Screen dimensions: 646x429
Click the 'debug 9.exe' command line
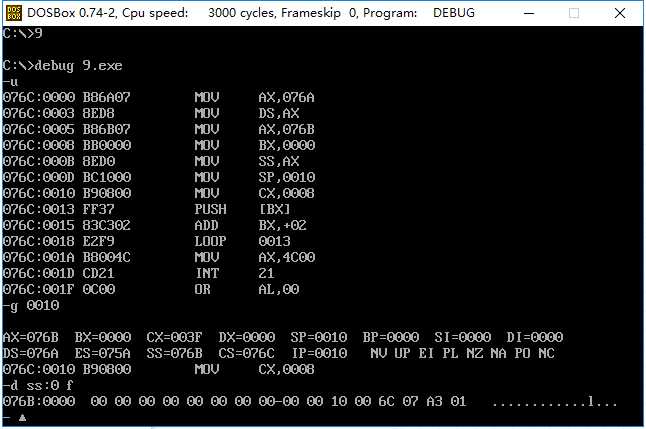(63, 66)
